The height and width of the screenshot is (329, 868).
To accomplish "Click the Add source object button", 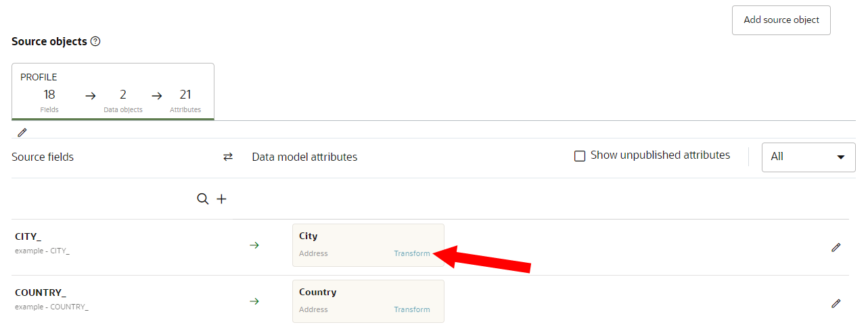I will coord(781,20).
